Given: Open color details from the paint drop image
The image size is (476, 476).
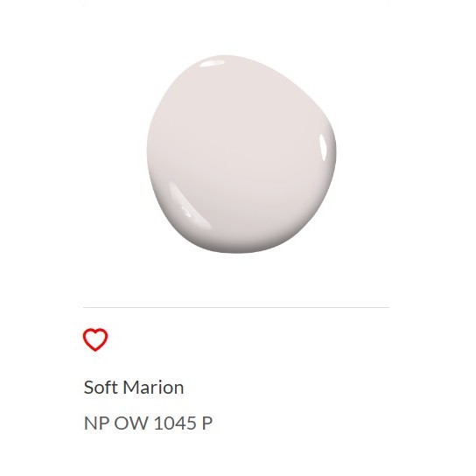Looking at the screenshot, I should (241, 154).
